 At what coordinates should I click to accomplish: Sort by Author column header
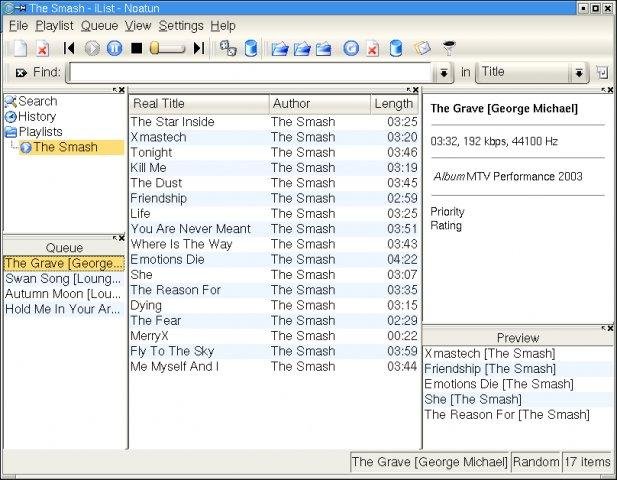320,104
